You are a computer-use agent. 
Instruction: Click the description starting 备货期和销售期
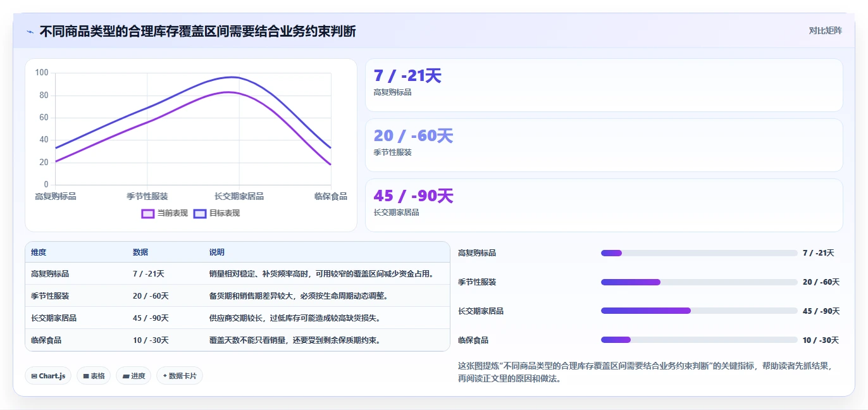point(299,296)
